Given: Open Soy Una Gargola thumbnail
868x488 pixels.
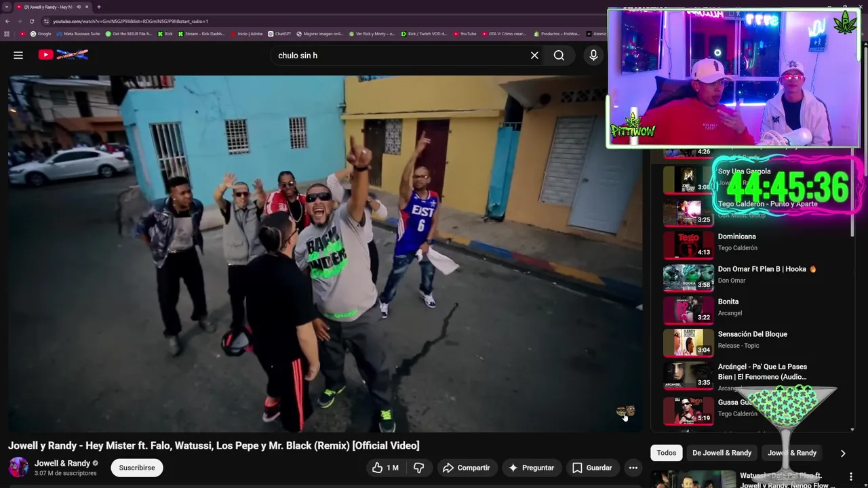Looking at the screenshot, I should point(688,180).
